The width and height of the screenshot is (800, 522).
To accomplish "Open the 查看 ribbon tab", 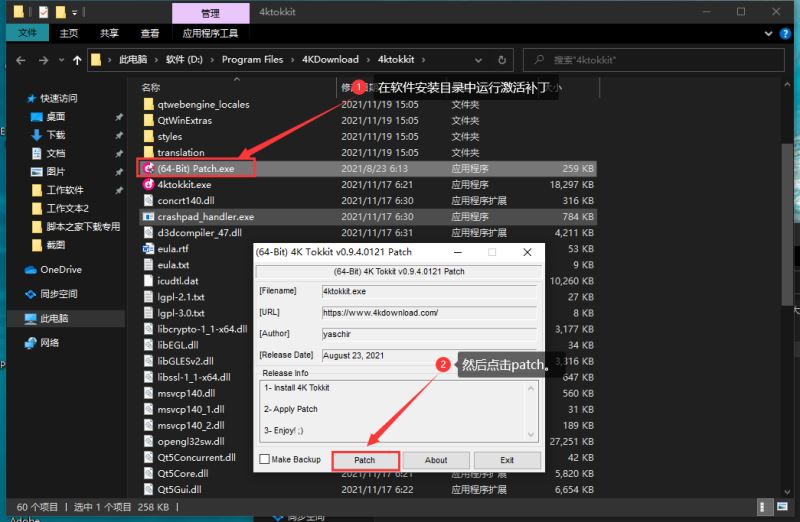I will click(149, 34).
